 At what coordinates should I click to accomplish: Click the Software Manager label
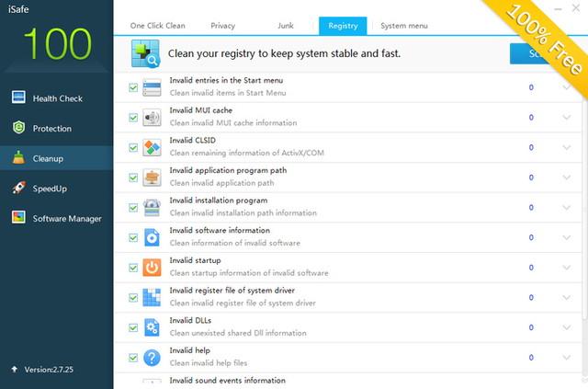coord(67,219)
